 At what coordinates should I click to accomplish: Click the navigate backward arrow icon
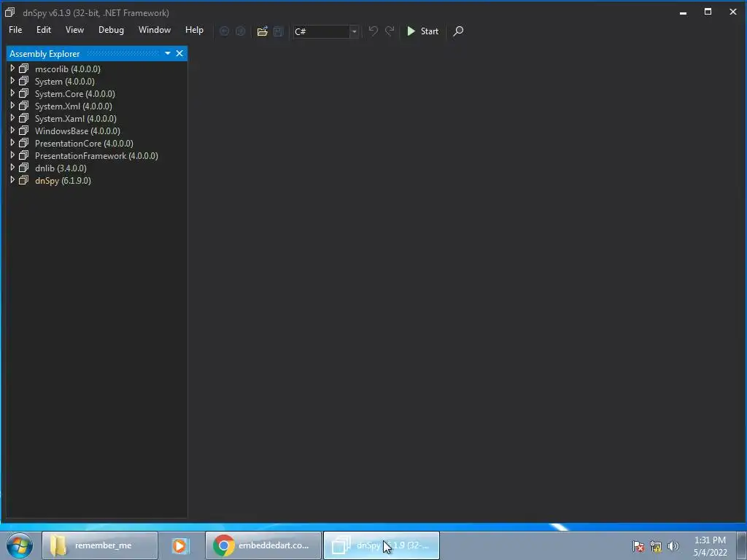tap(224, 31)
